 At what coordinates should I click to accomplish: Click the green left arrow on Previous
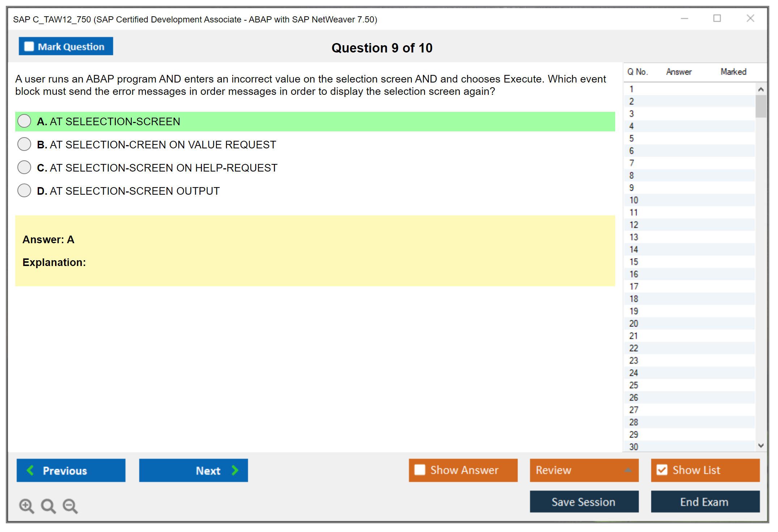(x=30, y=470)
